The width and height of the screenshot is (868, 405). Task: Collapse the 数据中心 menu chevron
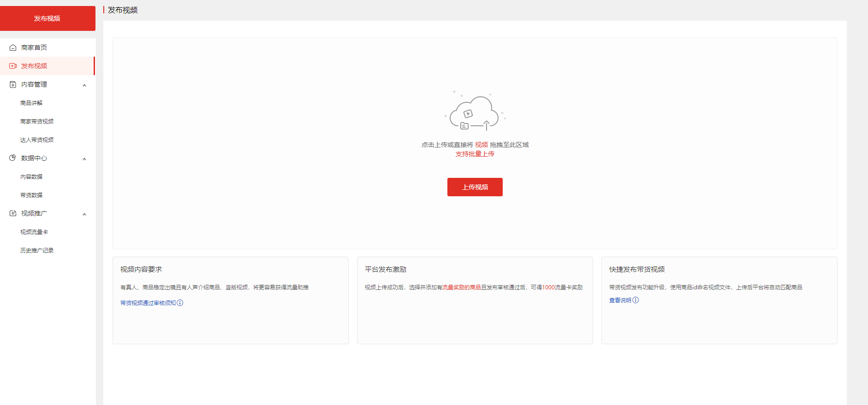(84, 159)
